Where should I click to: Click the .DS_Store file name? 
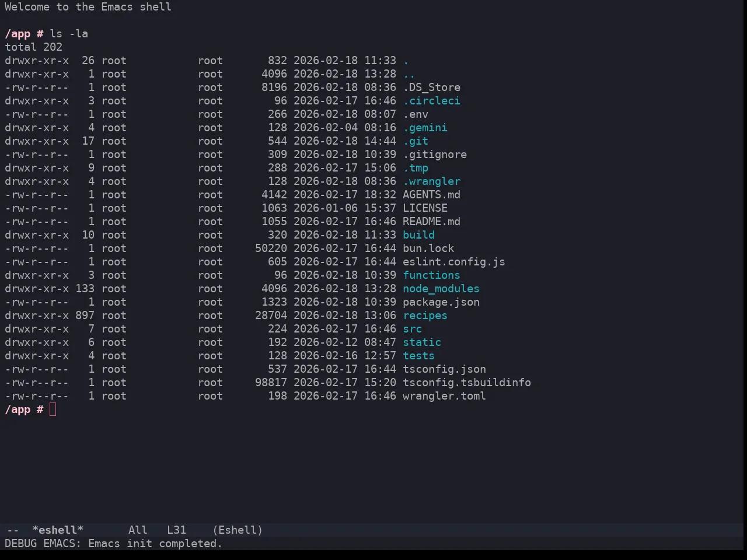click(431, 87)
